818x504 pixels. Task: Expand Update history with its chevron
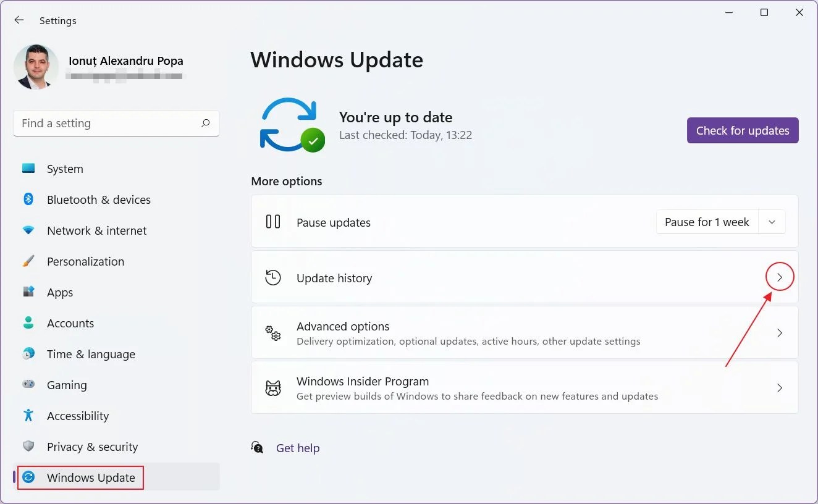pos(780,277)
